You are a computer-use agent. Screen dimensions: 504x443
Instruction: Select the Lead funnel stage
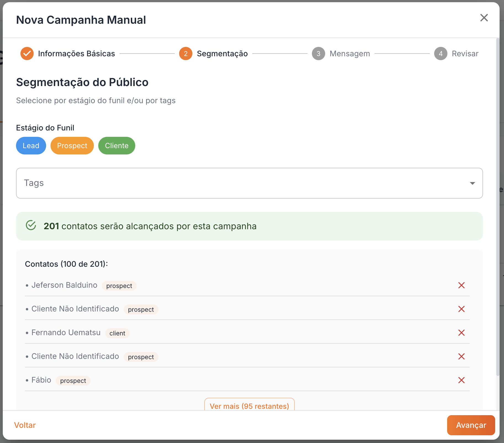[31, 145]
